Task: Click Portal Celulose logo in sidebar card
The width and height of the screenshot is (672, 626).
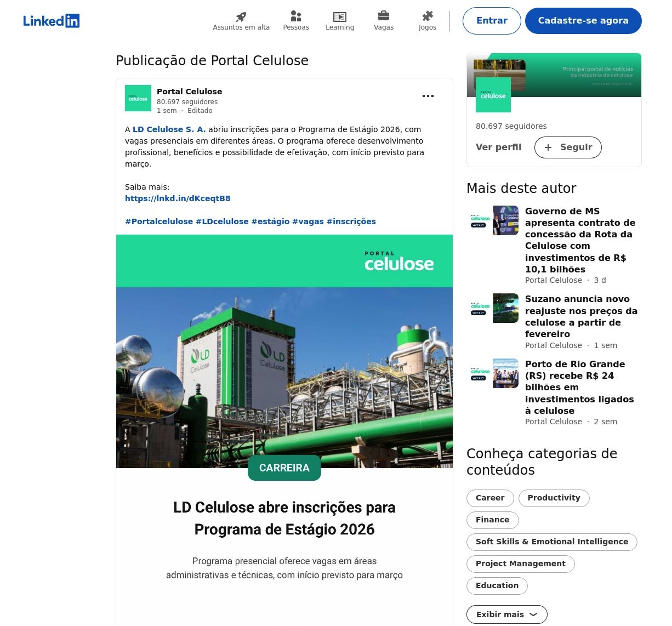Action: pyautogui.click(x=493, y=95)
